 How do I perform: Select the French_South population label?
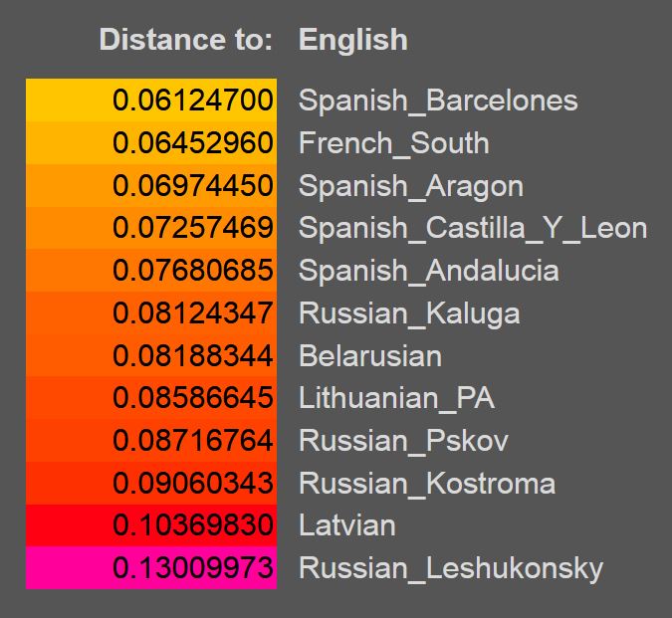[x=394, y=143]
